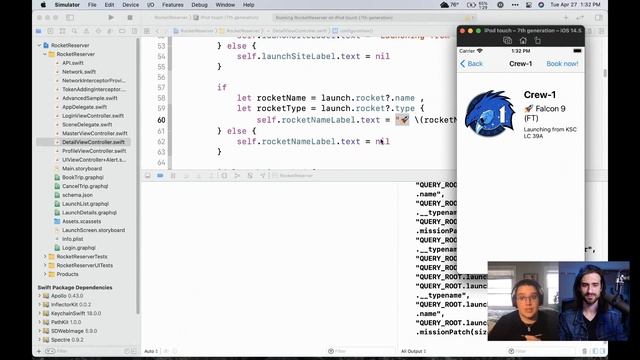Viewport: 640px width, 360px height.
Task: Open the File menu
Action: click(92, 5)
